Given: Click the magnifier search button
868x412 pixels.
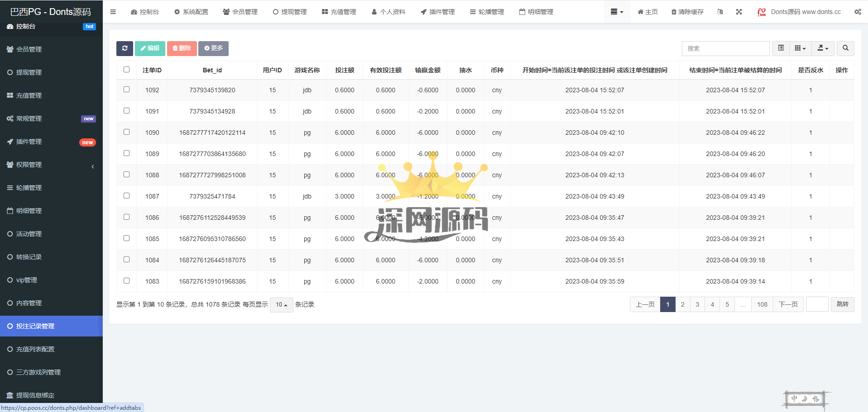Looking at the screenshot, I should point(845,48).
